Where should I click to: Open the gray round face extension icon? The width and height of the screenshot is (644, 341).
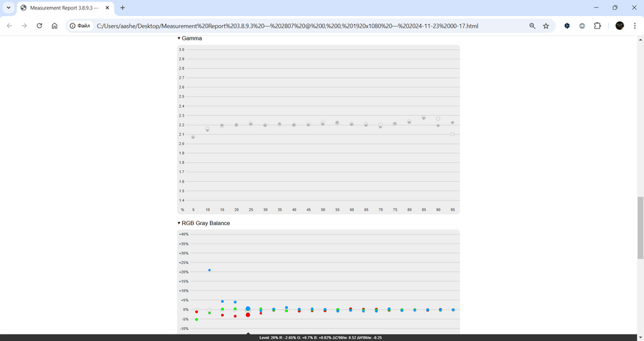click(582, 26)
